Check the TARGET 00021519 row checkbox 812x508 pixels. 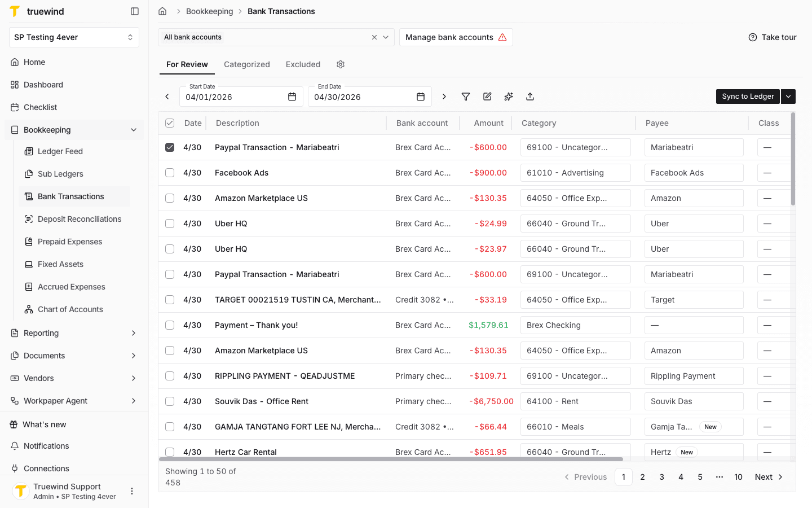pyautogui.click(x=170, y=300)
